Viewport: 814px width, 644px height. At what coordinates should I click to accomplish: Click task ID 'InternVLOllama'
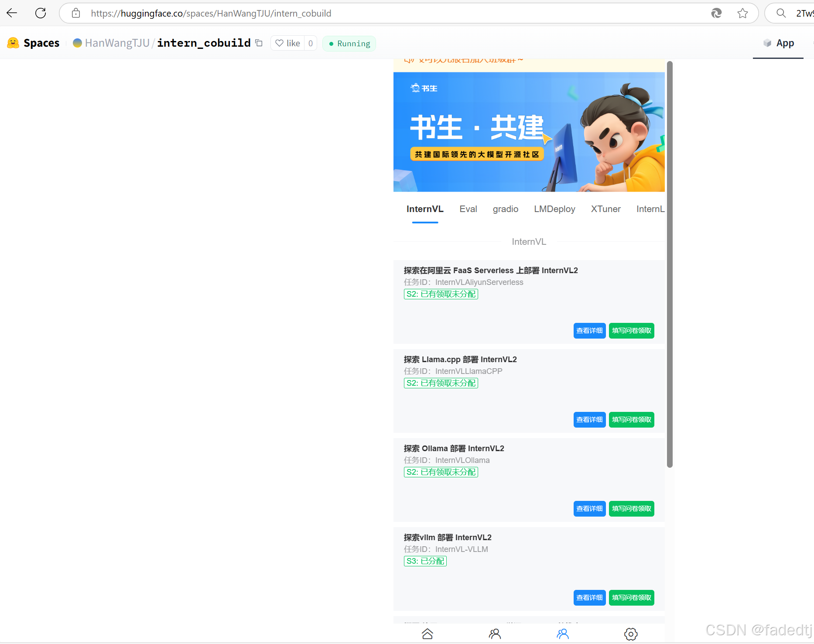(x=462, y=460)
